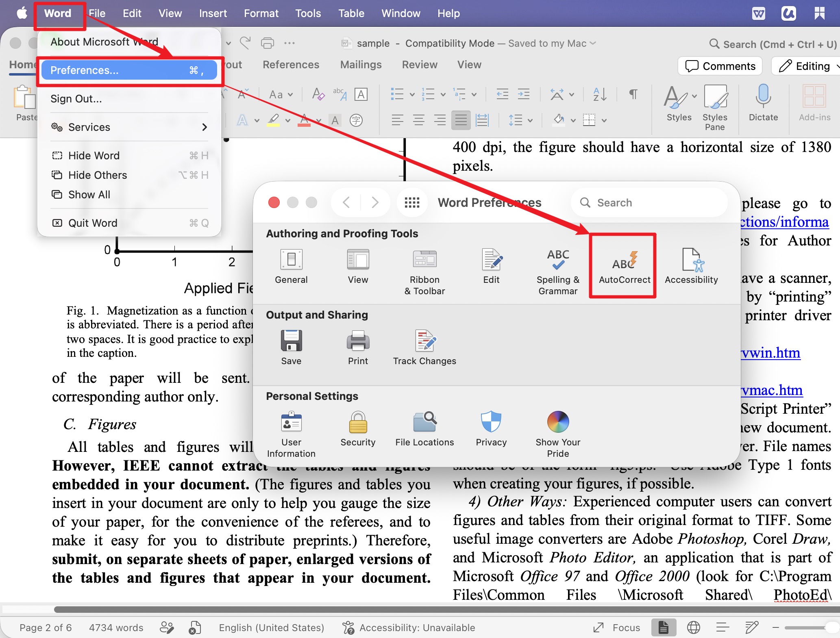
Task: Select Preferences in Word menu
Action: click(x=129, y=70)
